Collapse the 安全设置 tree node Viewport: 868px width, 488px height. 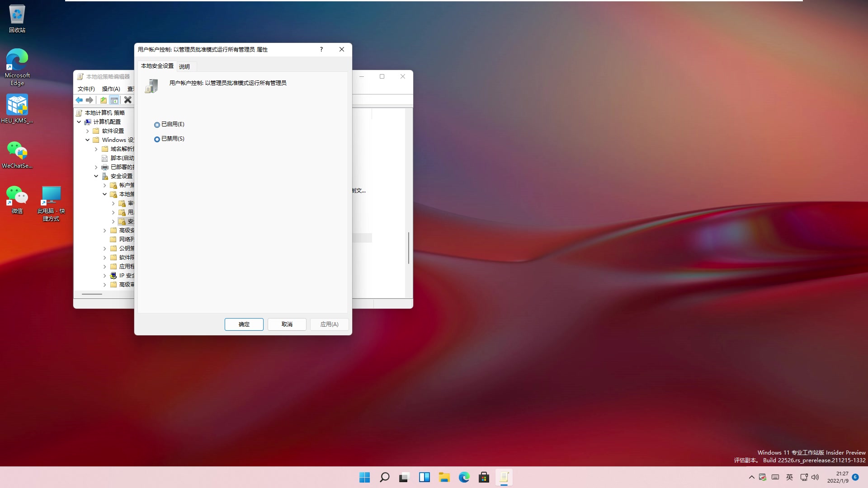click(96, 176)
